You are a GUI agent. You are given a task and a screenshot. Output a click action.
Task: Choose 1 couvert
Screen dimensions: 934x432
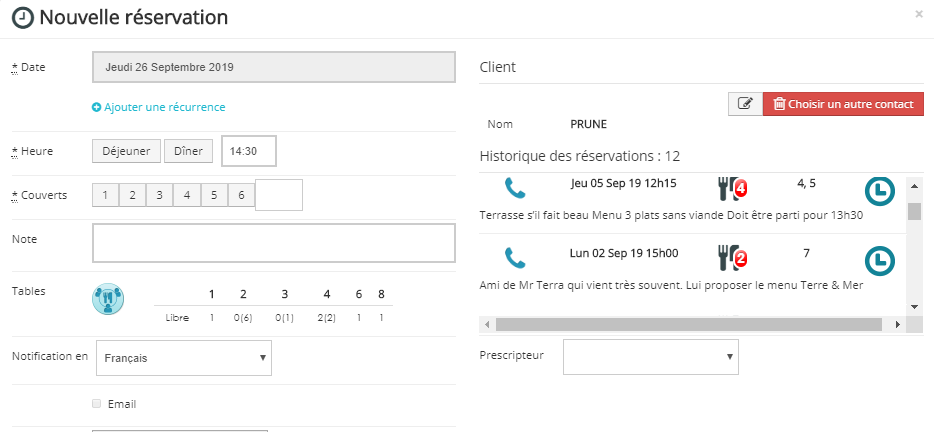105,195
